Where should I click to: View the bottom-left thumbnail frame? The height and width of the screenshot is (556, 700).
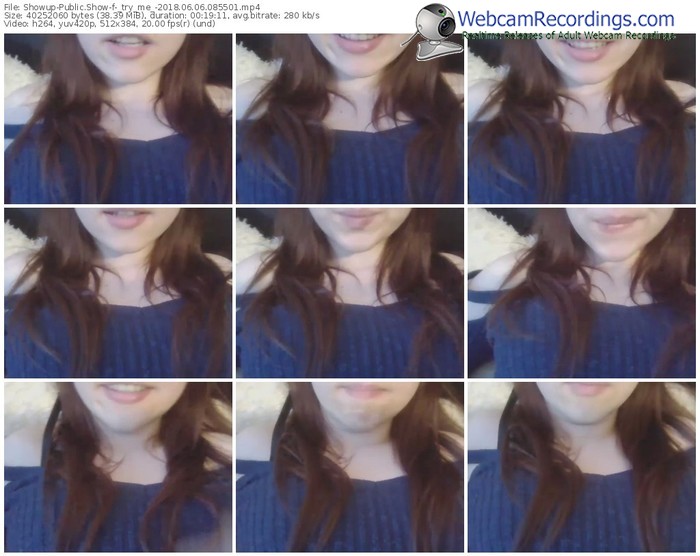tap(118, 467)
